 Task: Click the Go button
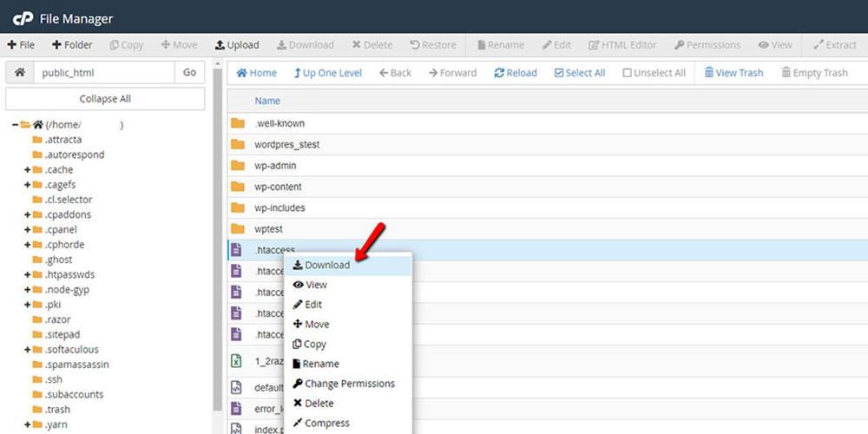tap(189, 73)
